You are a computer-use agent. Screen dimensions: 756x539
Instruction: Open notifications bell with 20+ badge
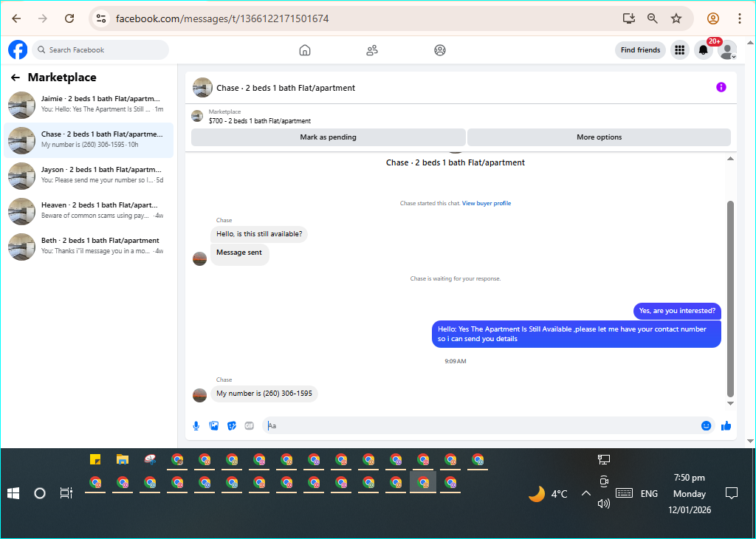[x=704, y=49]
